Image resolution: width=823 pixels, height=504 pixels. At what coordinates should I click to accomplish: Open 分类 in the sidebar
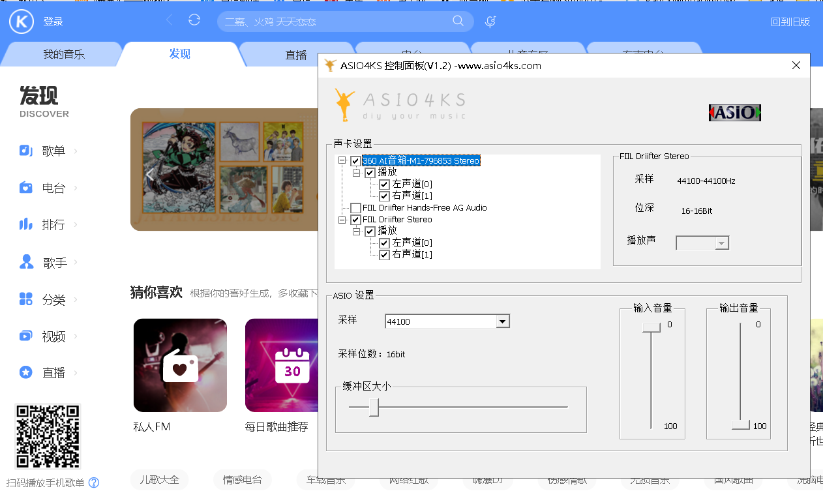tap(53, 300)
